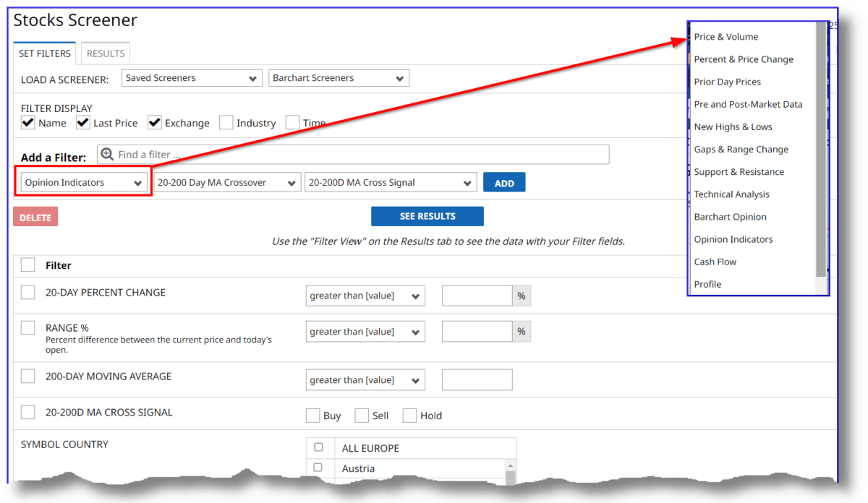Click the SEE RESULTS button
This screenshot has width=868, height=503.
[x=427, y=216]
